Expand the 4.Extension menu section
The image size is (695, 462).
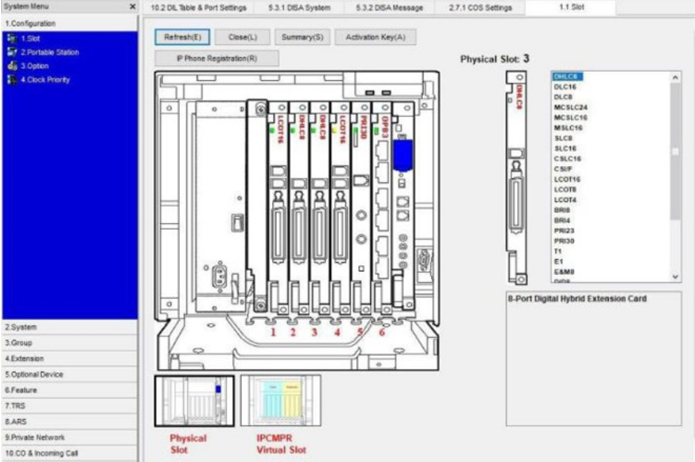tap(70, 359)
